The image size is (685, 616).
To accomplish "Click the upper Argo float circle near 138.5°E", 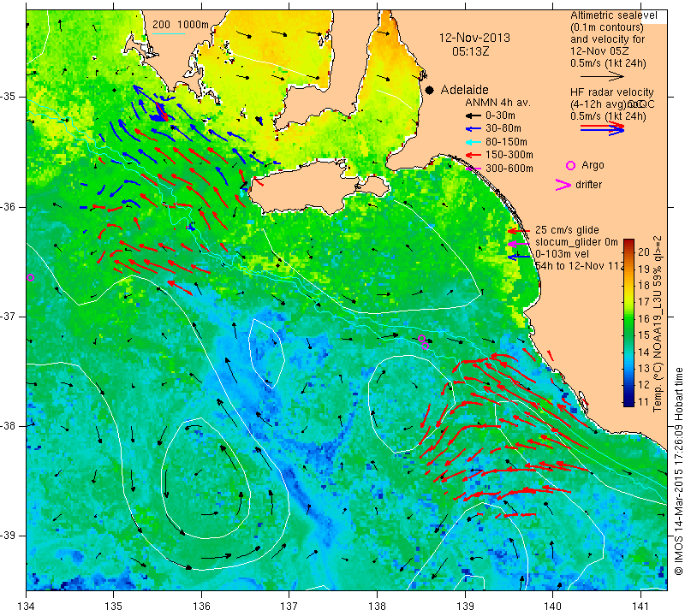I will (421, 338).
